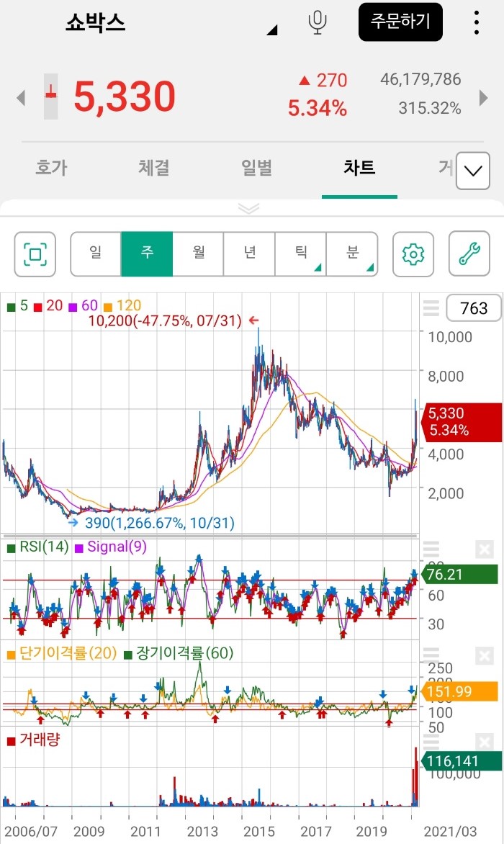
Task: Open the 분 interval dropdown
Action: pos(352,254)
